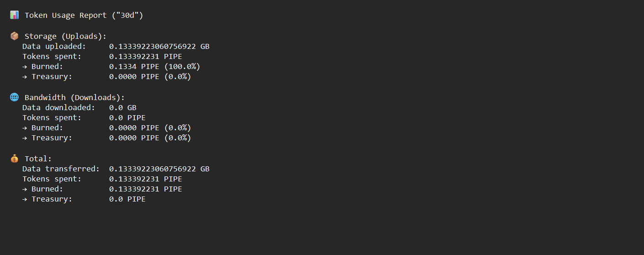Click the "Storage (Uploads):" section heading
The width and height of the screenshot is (644, 255).
65,37
